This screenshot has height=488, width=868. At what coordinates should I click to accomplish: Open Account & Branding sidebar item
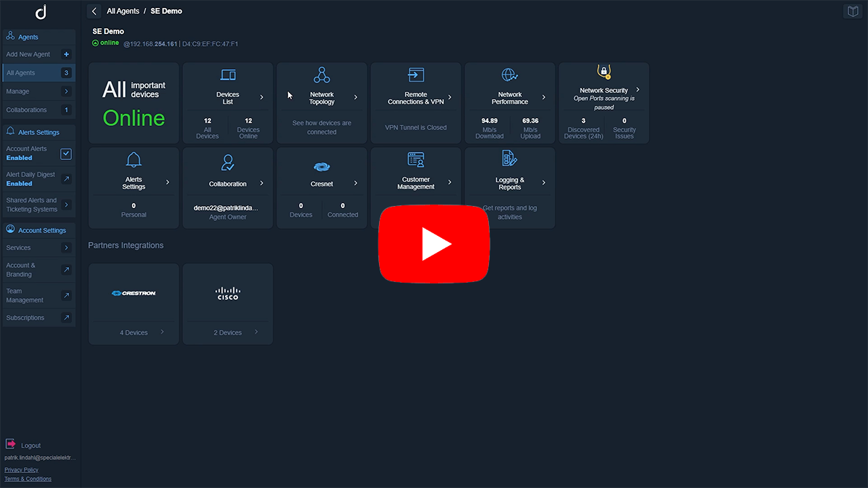(39, 270)
